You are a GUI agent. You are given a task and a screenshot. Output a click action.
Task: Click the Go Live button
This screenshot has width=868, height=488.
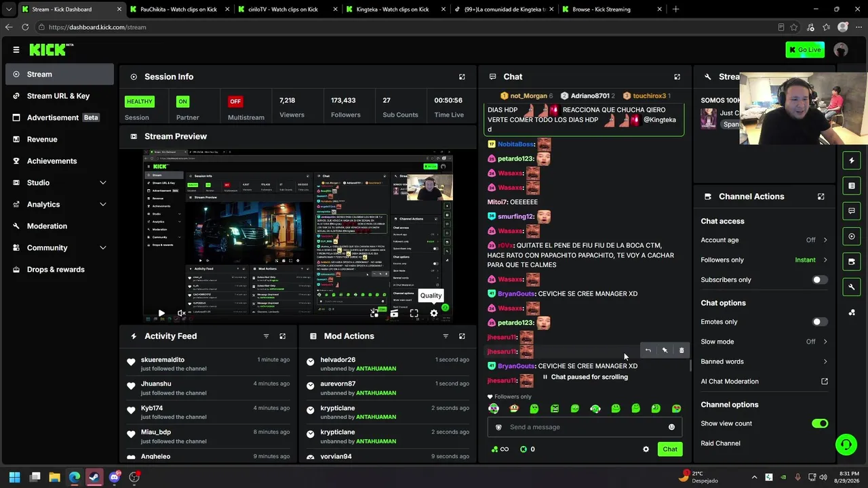[x=805, y=49]
